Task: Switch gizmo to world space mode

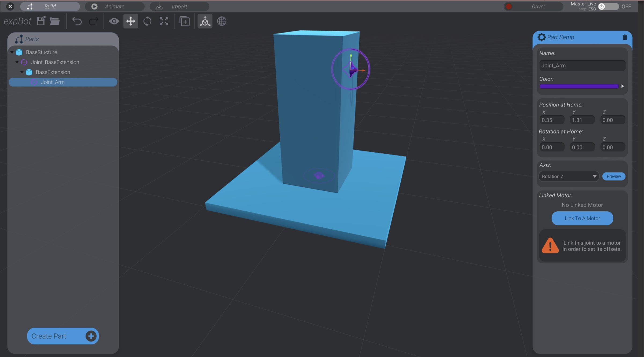Action: coord(222,21)
